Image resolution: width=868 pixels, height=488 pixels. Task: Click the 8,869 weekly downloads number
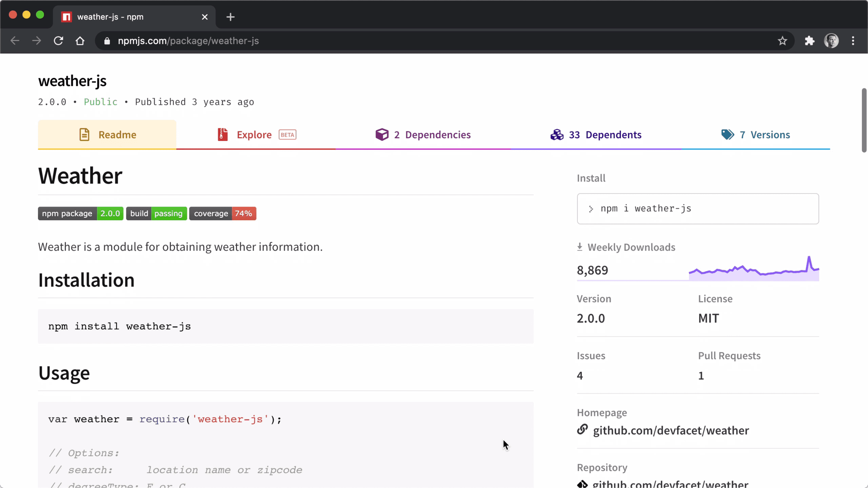592,270
